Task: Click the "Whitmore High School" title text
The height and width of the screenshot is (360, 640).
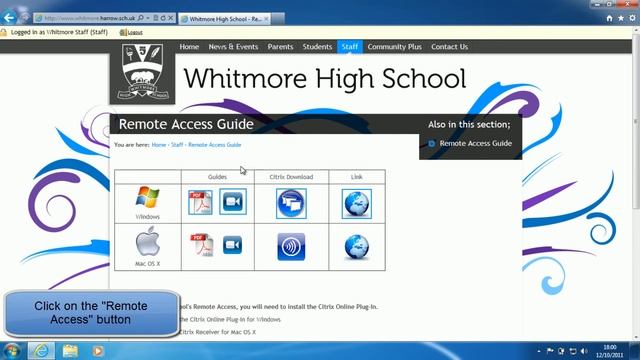Action: pyautogui.click(x=325, y=78)
